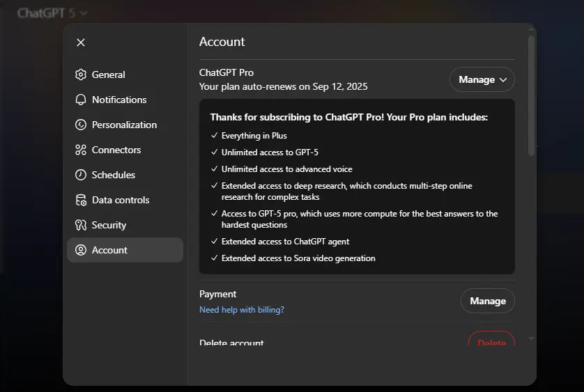Open the Need help with billing link
The image size is (584, 392).
tap(242, 310)
